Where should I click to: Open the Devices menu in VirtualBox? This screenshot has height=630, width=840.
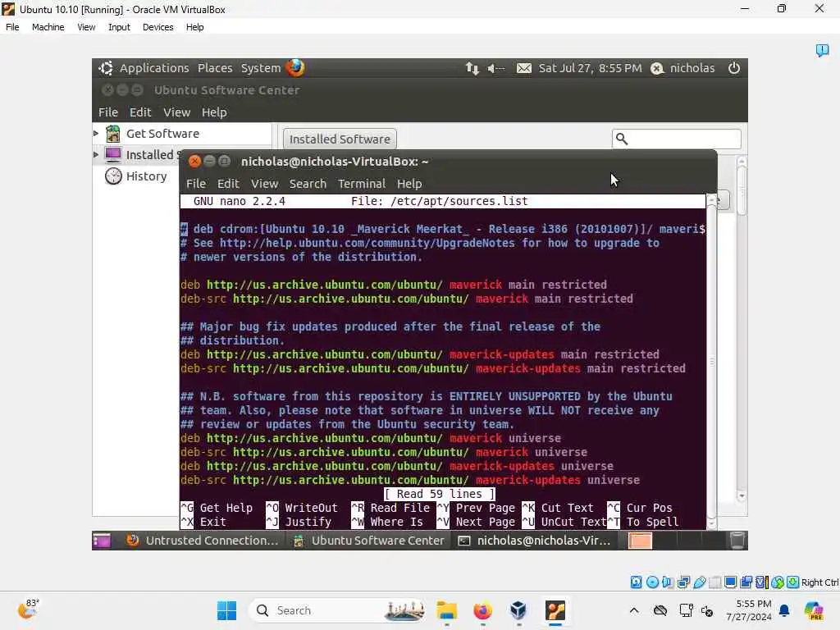tap(157, 27)
